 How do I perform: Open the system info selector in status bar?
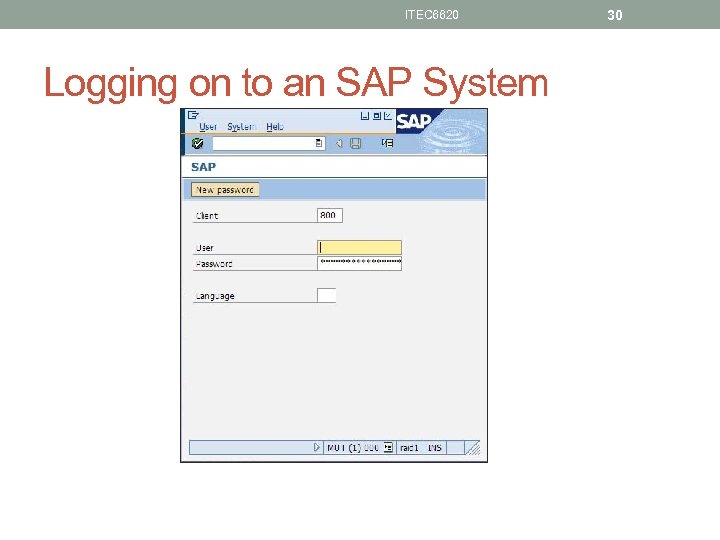pyautogui.click(x=388, y=447)
